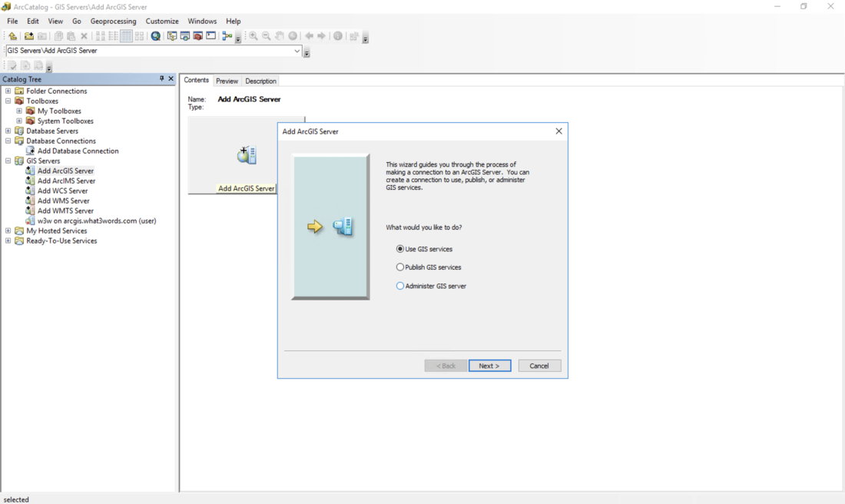This screenshot has height=504, width=845.
Task: Click the Delete X icon in toolbar
Action: [x=84, y=36]
